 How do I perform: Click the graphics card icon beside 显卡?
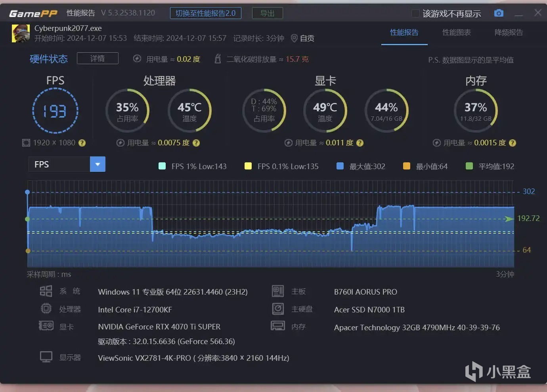coord(46,326)
